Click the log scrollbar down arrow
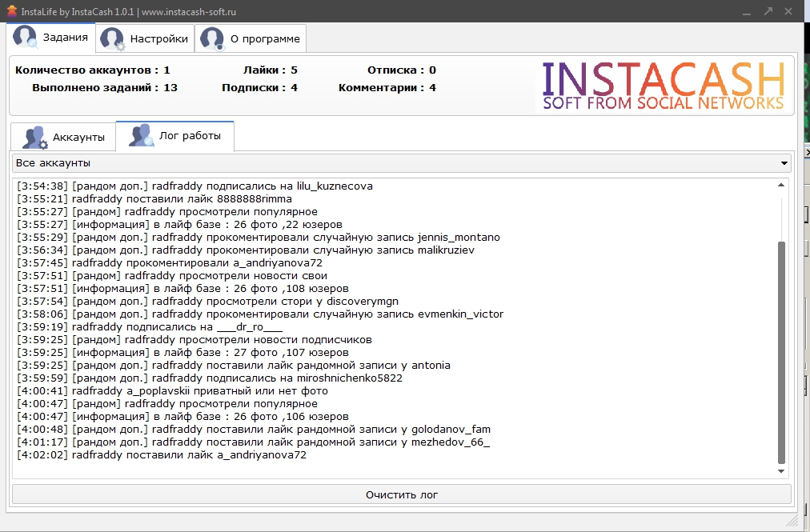 (781, 471)
